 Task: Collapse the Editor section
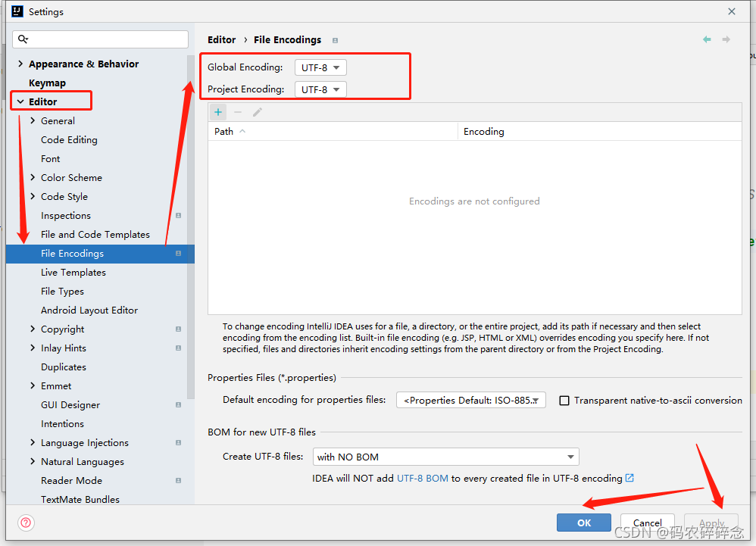[x=20, y=101]
